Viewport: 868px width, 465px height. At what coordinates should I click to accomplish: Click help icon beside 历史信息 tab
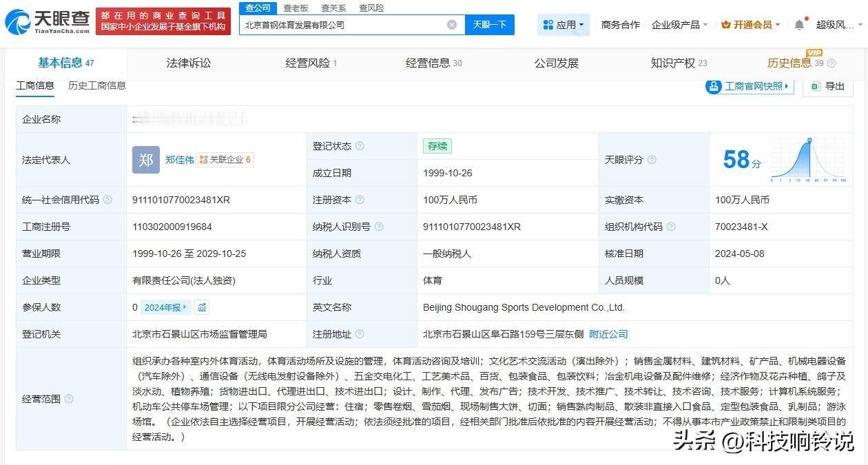(x=831, y=63)
